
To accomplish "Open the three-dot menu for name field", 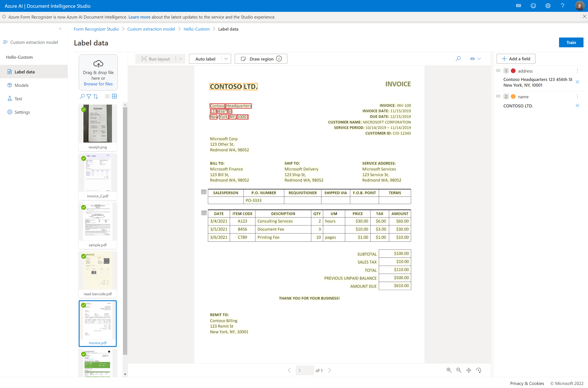I will pos(578,97).
